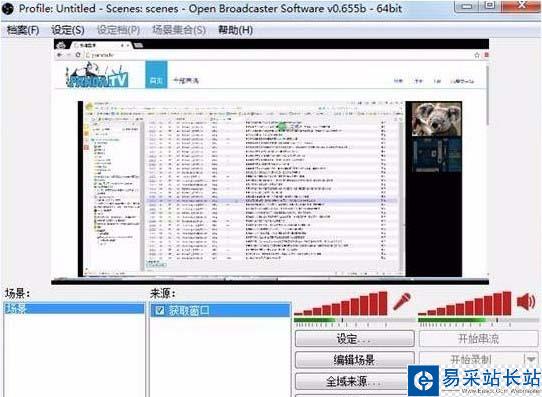The width and height of the screenshot is (542, 397).
Task: Expand the 开始录制 dropdown arrow
Action: tap(531, 359)
